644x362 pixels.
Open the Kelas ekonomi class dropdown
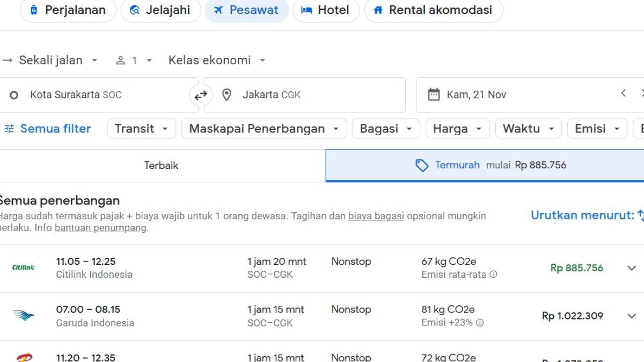coord(217,61)
